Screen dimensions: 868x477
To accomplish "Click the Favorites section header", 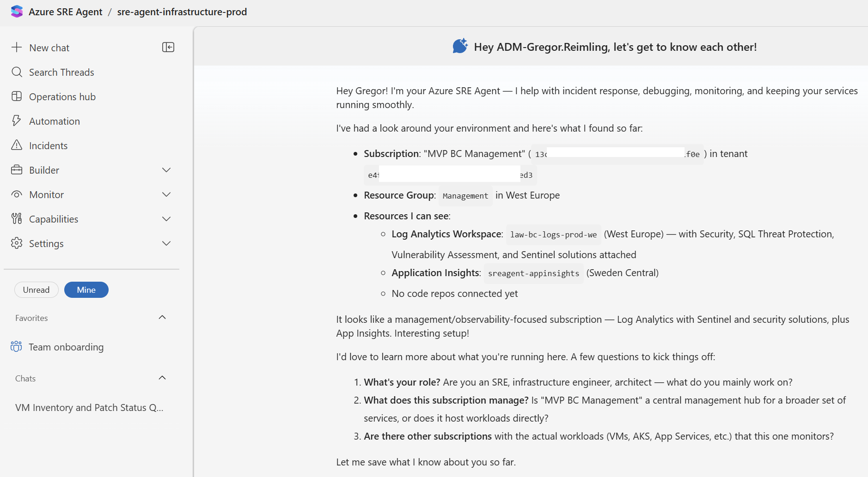I will (31, 318).
